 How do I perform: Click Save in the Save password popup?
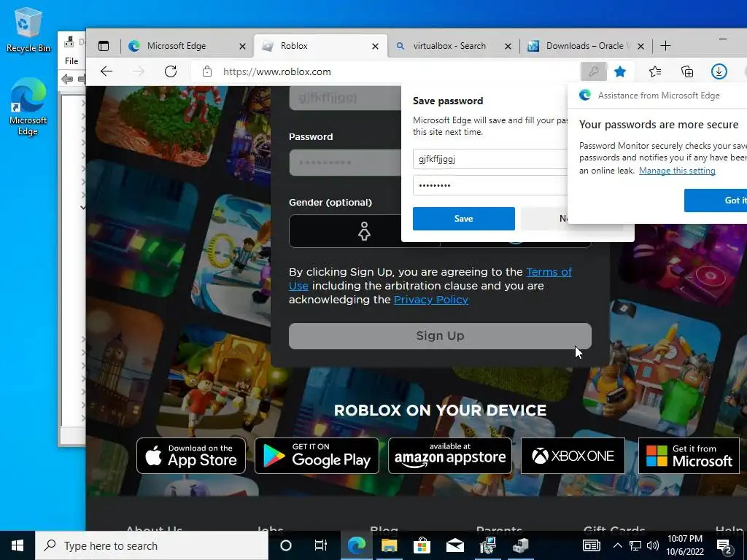(x=463, y=219)
